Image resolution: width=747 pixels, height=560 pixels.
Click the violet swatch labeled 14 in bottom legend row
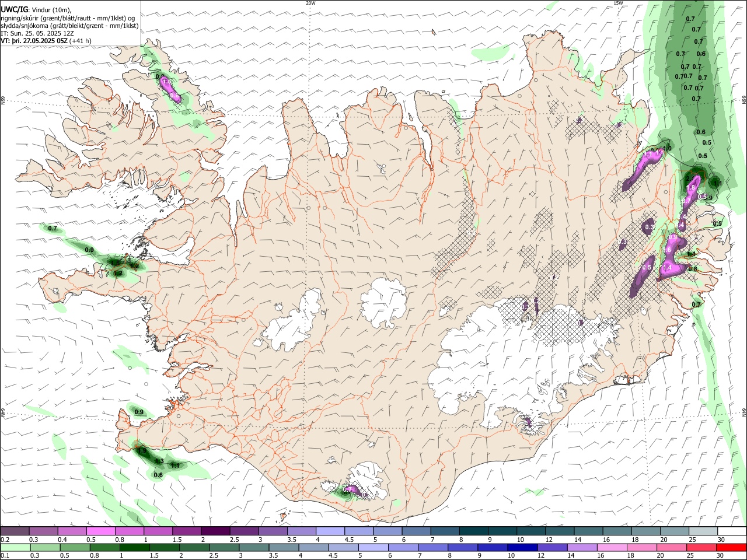[x=581, y=548]
